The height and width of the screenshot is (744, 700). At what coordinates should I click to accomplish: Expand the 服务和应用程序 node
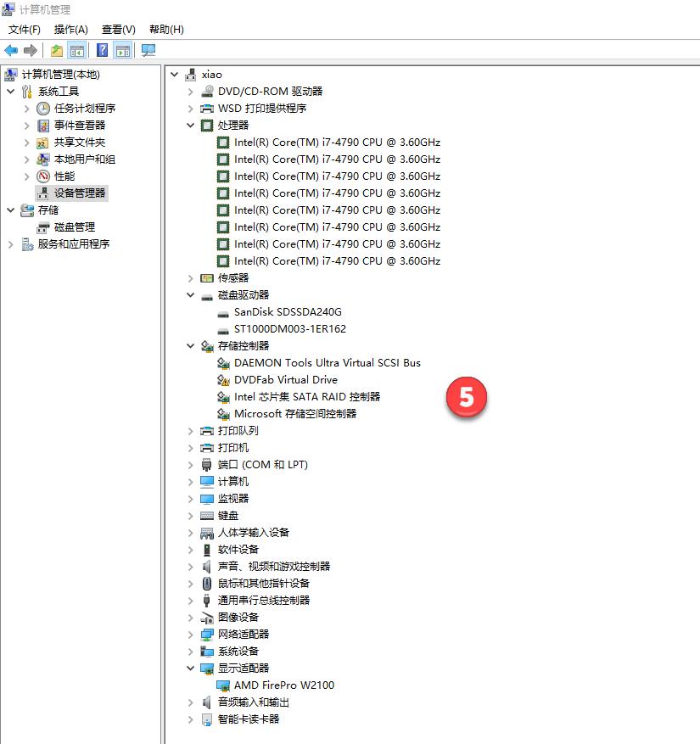(11, 244)
